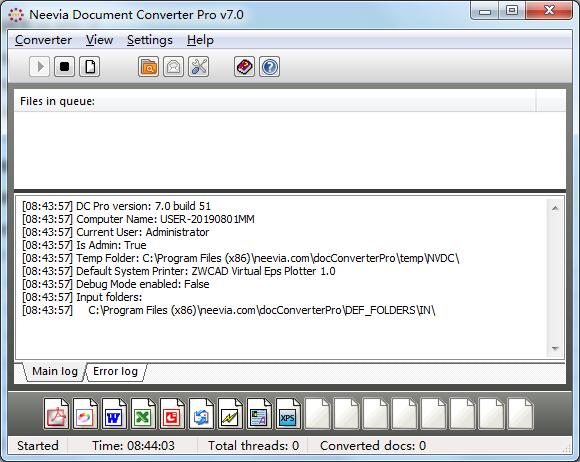The height and width of the screenshot is (462, 580).
Task: Close the Neevia Document Converter window
Action: click(549, 11)
